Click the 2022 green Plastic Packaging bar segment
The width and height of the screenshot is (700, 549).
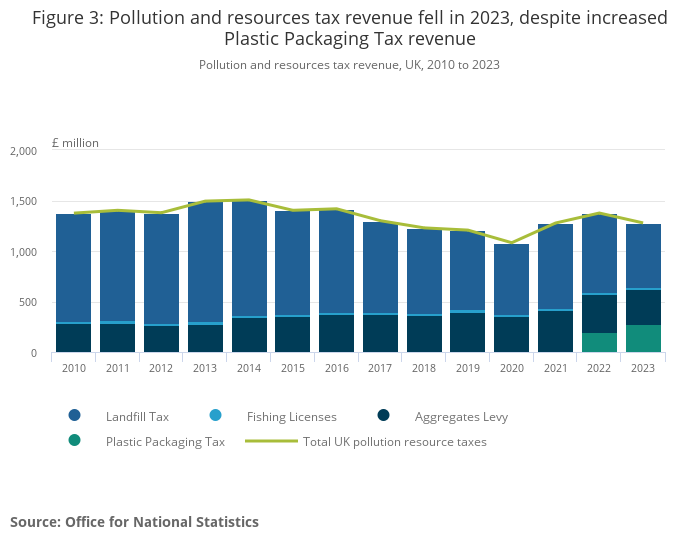point(599,343)
